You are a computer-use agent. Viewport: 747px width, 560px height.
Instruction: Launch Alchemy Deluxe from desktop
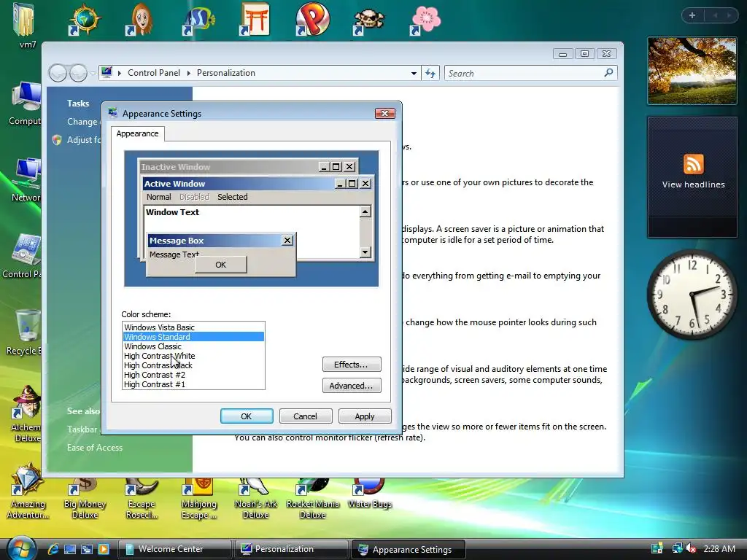26,413
